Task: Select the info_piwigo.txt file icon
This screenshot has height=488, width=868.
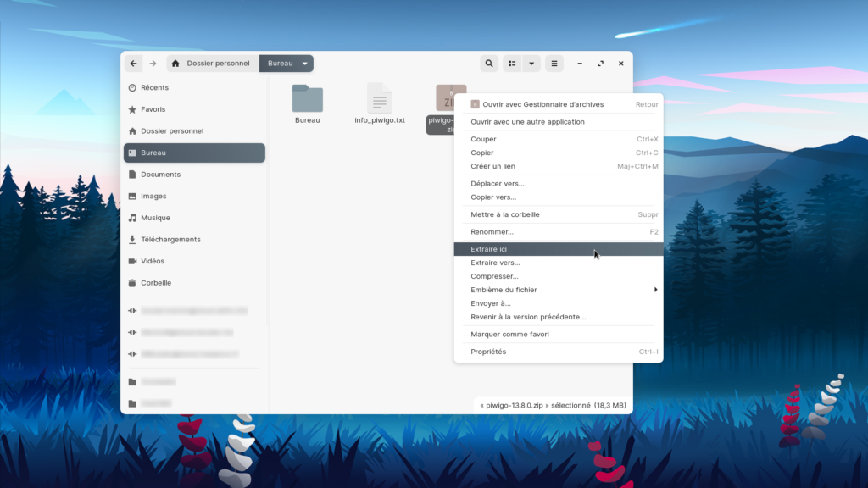Action: pos(380,98)
